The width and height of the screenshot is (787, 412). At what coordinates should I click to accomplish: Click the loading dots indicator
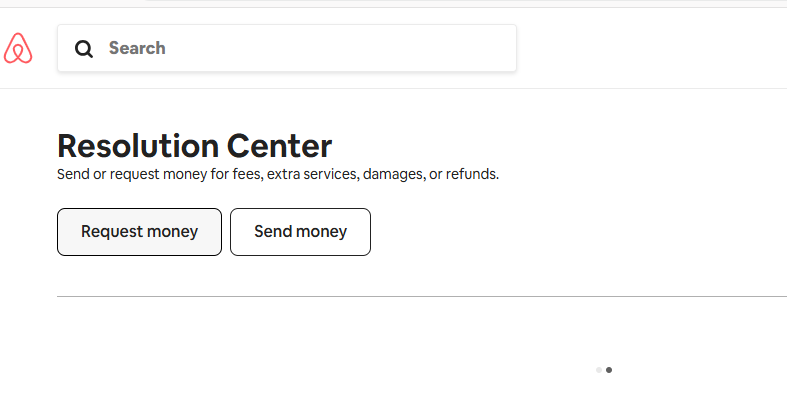coord(604,370)
